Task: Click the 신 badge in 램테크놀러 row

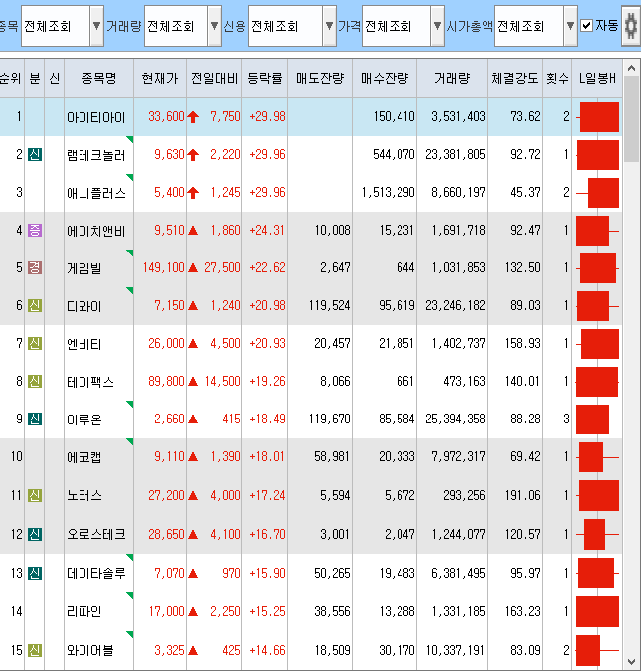Action: coord(35,154)
